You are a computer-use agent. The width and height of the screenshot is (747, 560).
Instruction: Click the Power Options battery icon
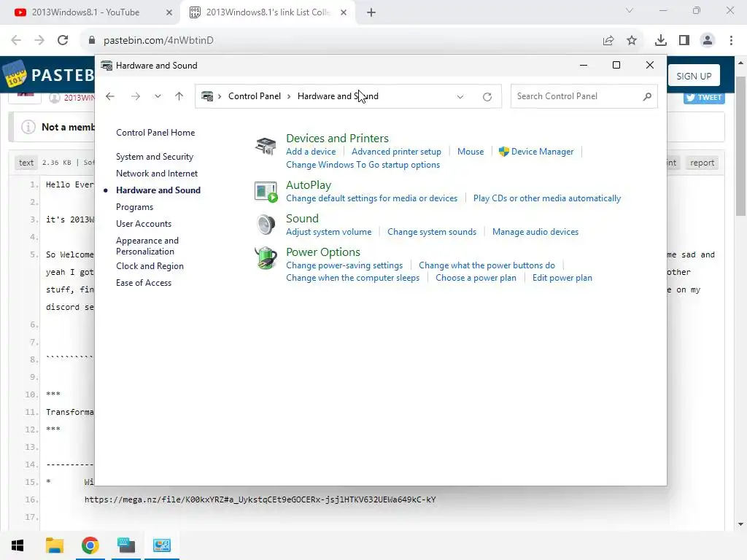point(266,258)
